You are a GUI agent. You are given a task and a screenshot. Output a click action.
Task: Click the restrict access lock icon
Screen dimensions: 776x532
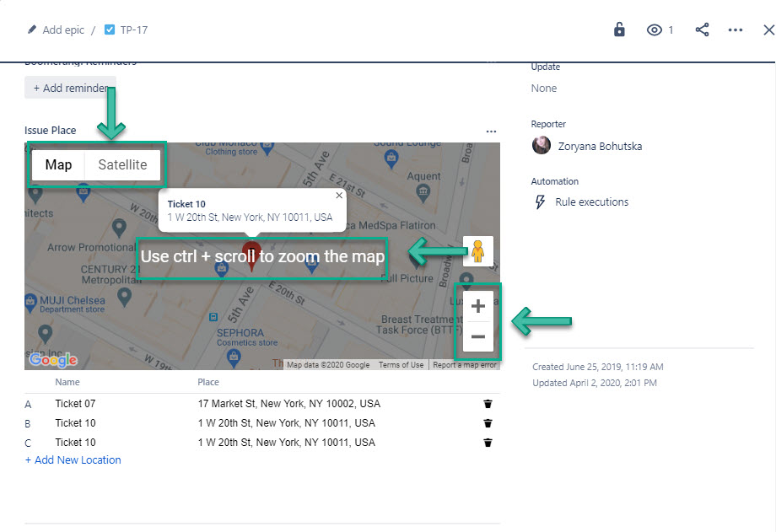pyautogui.click(x=618, y=30)
